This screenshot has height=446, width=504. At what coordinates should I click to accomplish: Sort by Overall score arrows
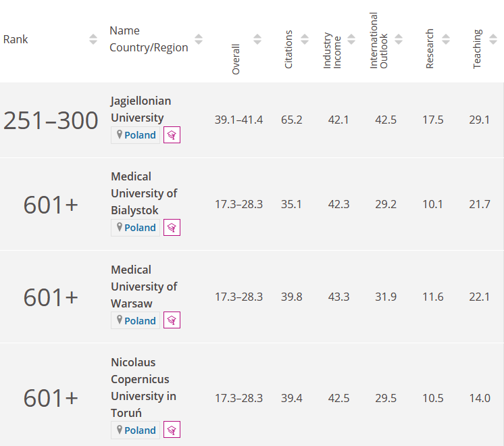pyautogui.click(x=257, y=39)
